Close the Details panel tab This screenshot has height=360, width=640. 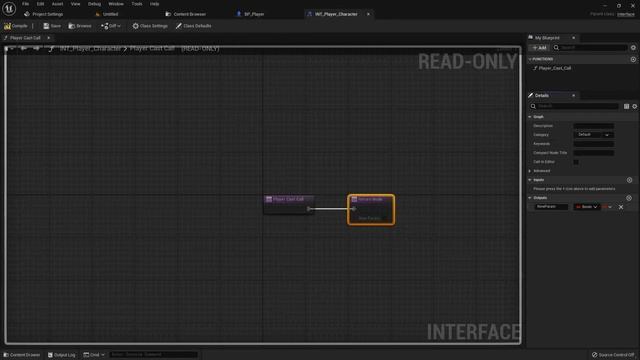[x=573, y=96]
